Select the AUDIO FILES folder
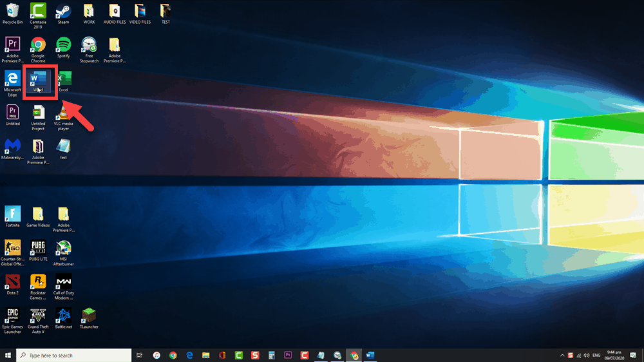 pyautogui.click(x=114, y=14)
